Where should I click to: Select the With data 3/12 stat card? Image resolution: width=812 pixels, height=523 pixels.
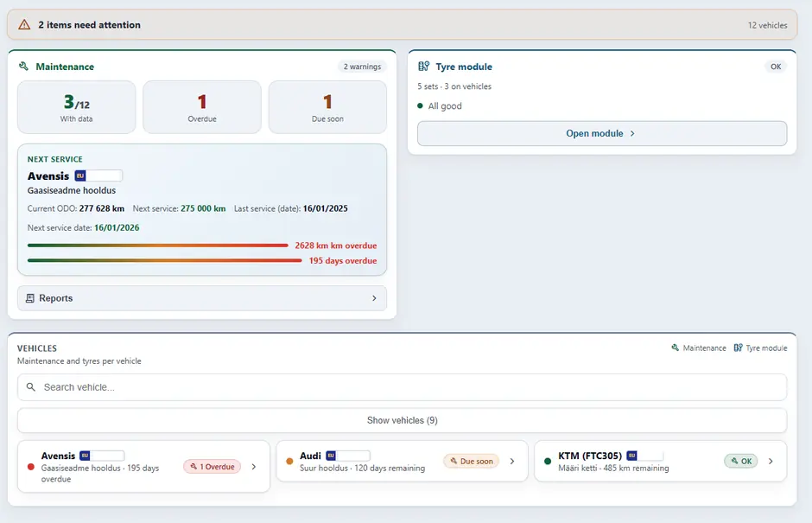(x=77, y=107)
